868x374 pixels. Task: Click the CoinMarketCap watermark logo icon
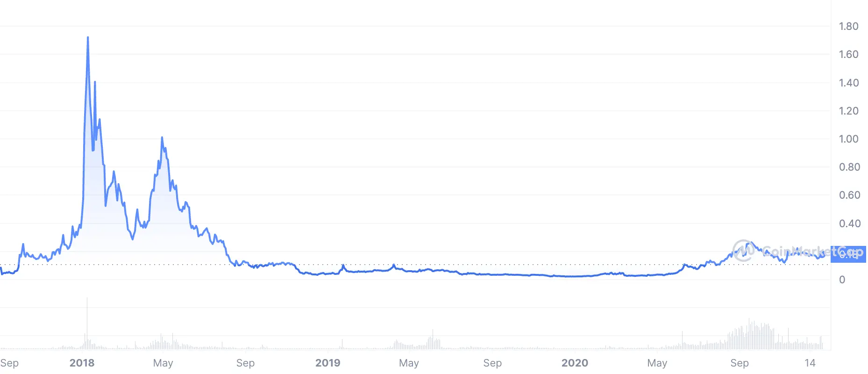click(x=743, y=251)
